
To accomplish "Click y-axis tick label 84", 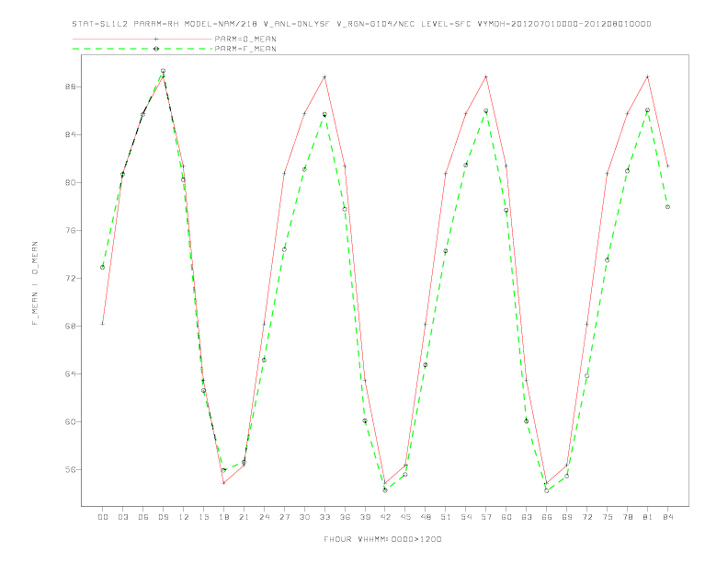I will coord(71,134).
